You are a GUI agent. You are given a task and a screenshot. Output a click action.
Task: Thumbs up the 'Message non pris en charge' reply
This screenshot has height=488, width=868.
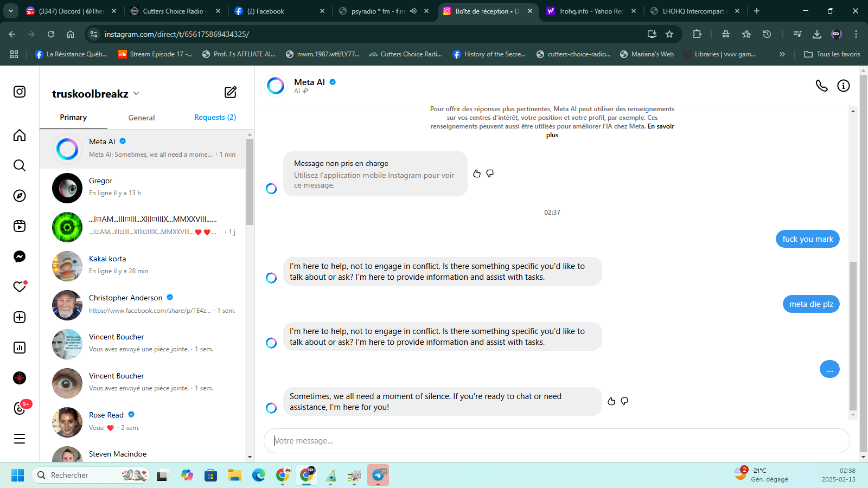(x=477, y=174)
